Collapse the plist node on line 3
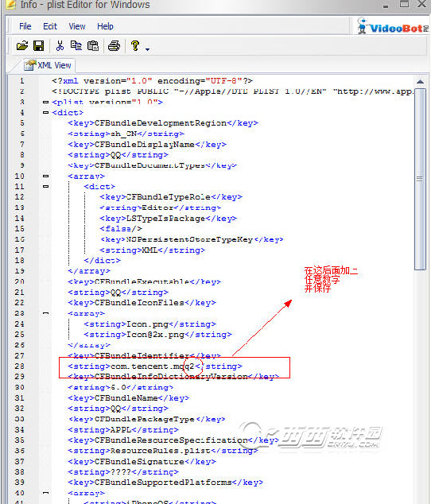This screenshot has height=504, width=431. [x=45, y=102]
